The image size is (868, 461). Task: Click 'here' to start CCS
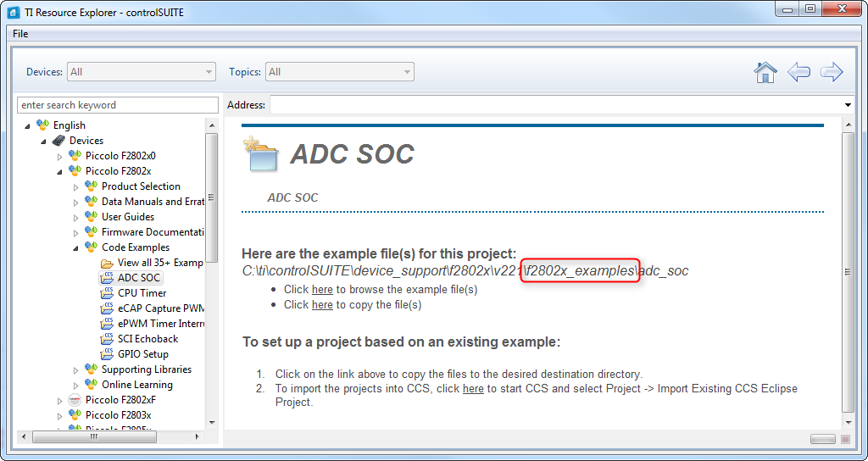(473, 388)
